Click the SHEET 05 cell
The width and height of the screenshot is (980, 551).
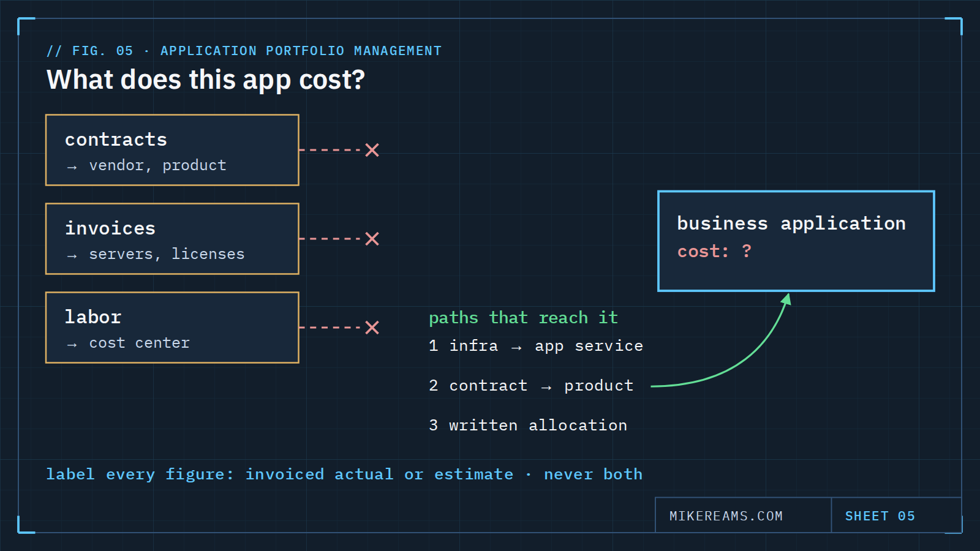point(896,515)
